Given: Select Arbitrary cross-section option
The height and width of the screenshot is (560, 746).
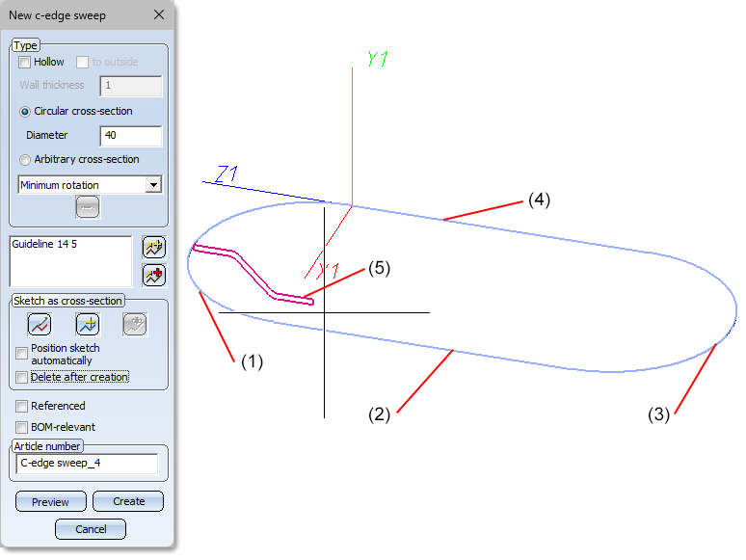Looking at the screenshot, I should coord(25,160).
